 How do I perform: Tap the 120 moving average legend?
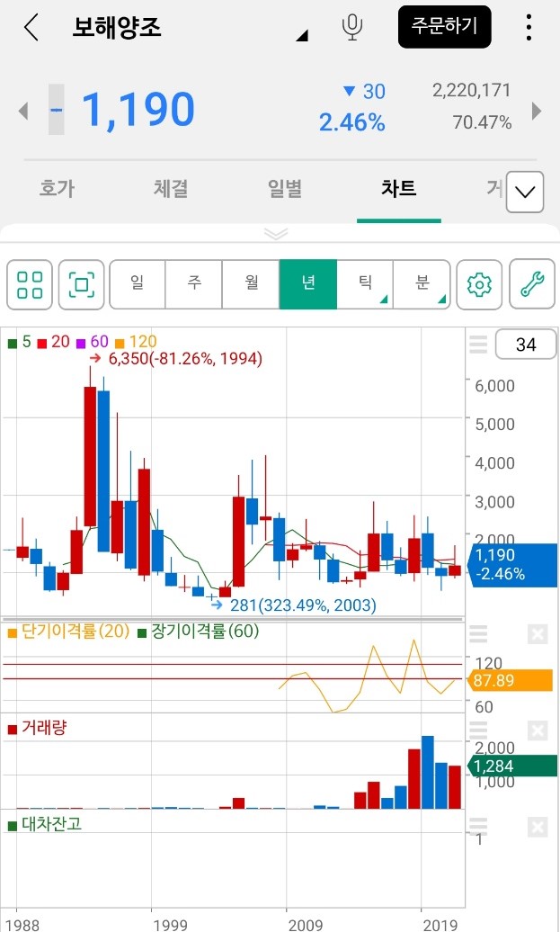[x=136, y=342]
